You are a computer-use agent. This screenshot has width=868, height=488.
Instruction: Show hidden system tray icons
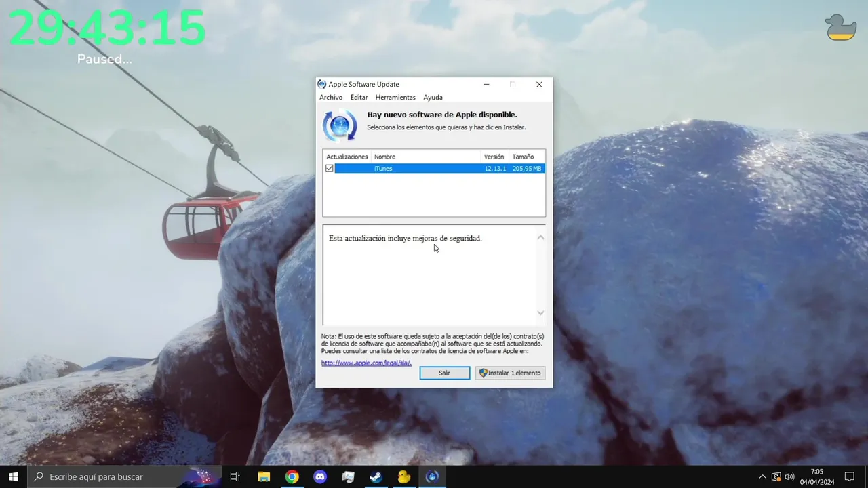[762, 476]
